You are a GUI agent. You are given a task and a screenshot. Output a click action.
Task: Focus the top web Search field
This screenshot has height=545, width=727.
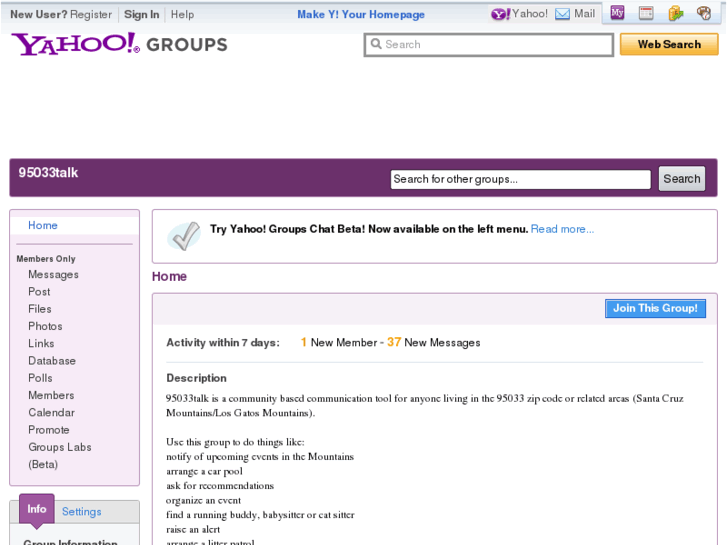[489, 45]
